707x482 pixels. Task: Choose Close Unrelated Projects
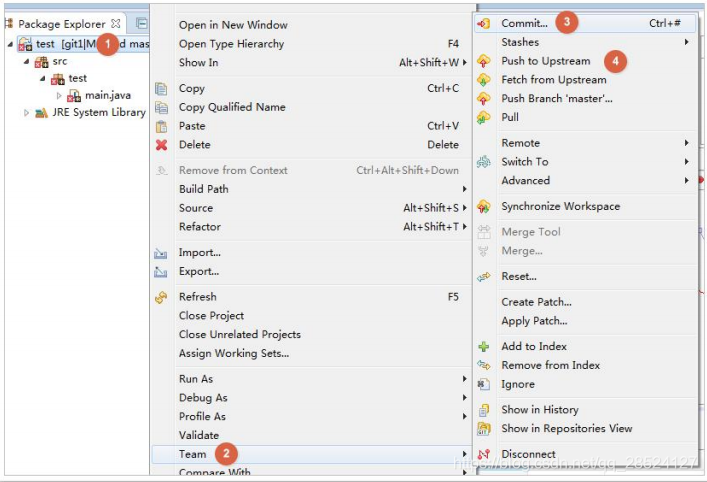click(311, 335)
